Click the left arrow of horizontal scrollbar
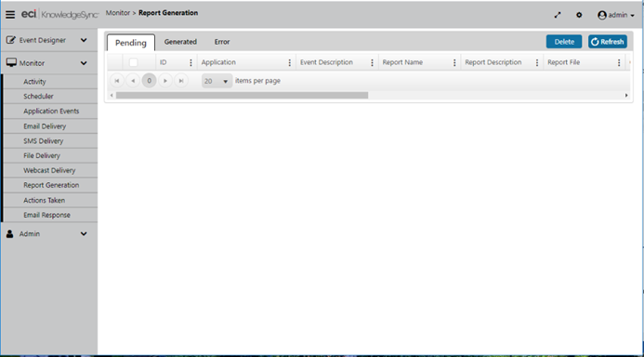Viewport: 644px width, 357px height. 112,96
